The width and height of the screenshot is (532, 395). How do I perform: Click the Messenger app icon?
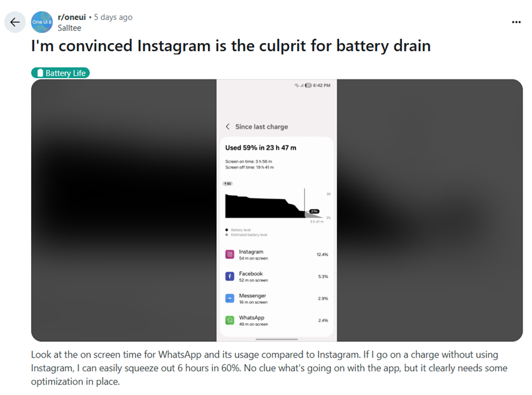(230, 298)
